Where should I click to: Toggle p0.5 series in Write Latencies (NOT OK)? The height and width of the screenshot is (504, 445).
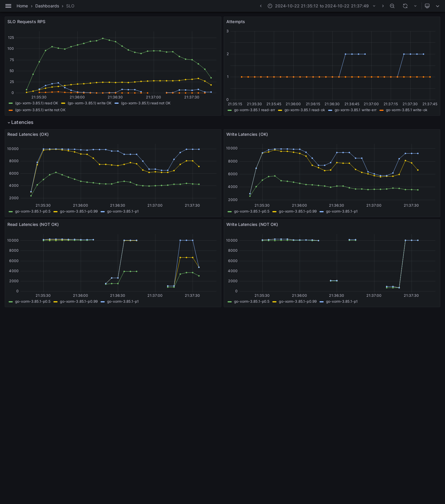(x=252, y=302)
